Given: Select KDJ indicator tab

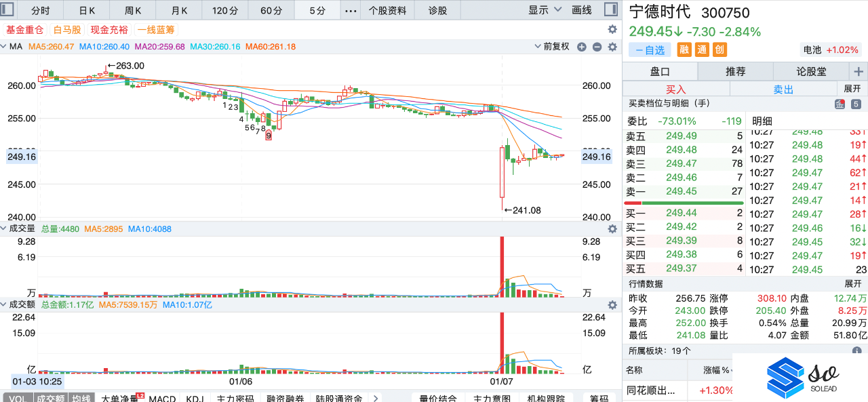Looking at the screenshot, I should (195, 399).
